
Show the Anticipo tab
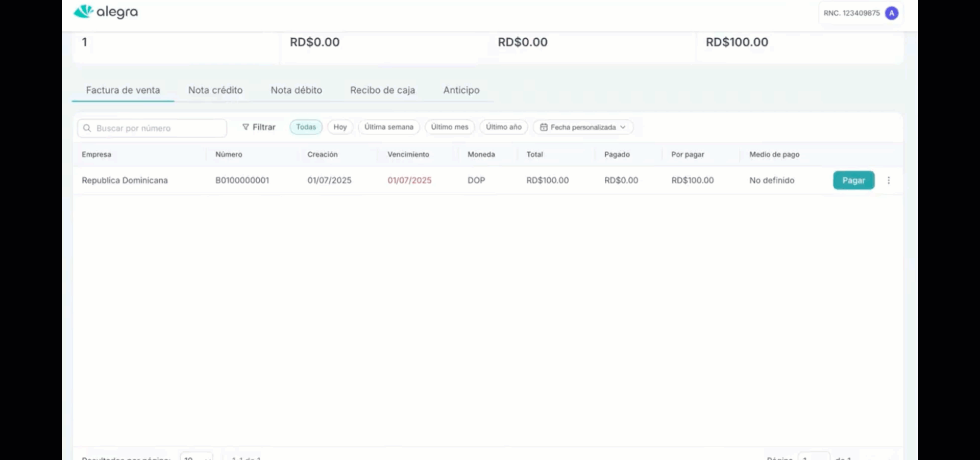(461, 90)
